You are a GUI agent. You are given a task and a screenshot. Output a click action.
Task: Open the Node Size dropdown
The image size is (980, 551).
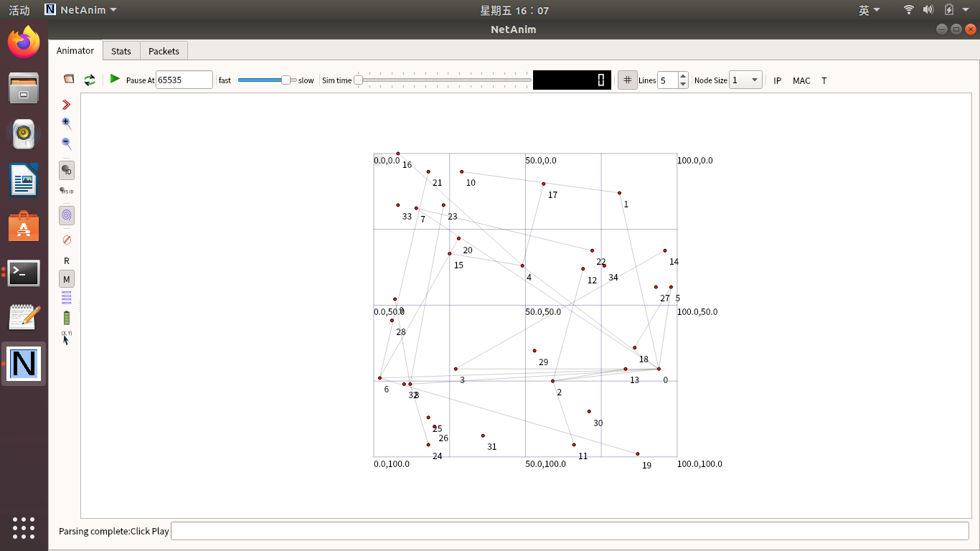tap(745, 80)
